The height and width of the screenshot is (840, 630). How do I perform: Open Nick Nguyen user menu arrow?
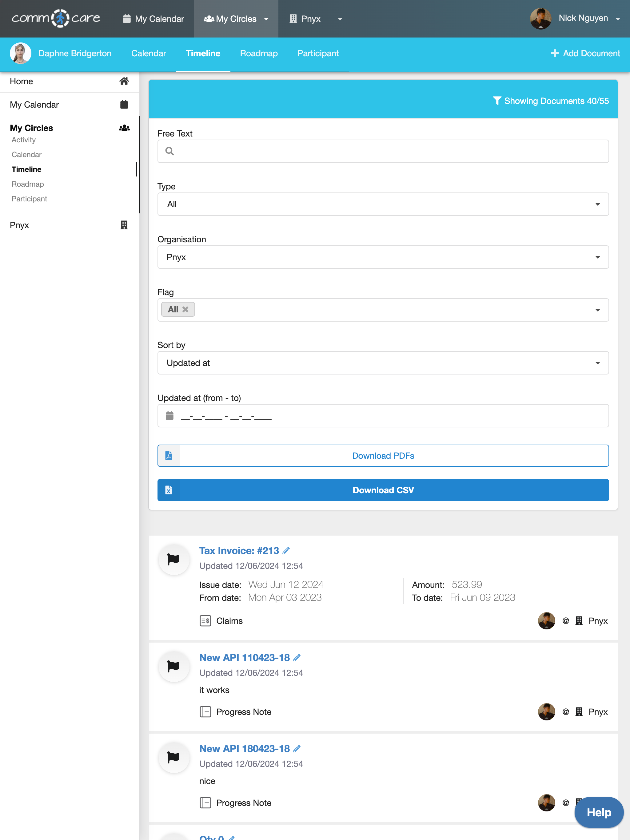pyautogui.click(x=618, y=19)
